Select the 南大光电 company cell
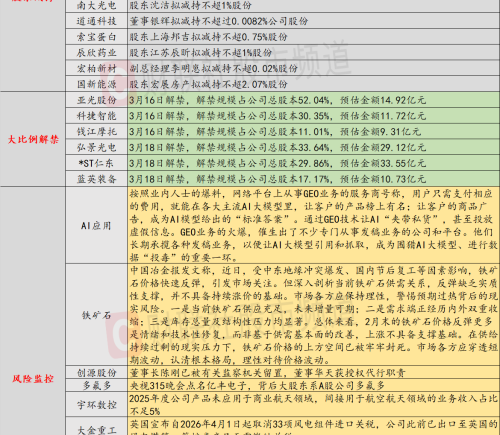The height and width of the screenshot is (435, 500). coord(96,6)
